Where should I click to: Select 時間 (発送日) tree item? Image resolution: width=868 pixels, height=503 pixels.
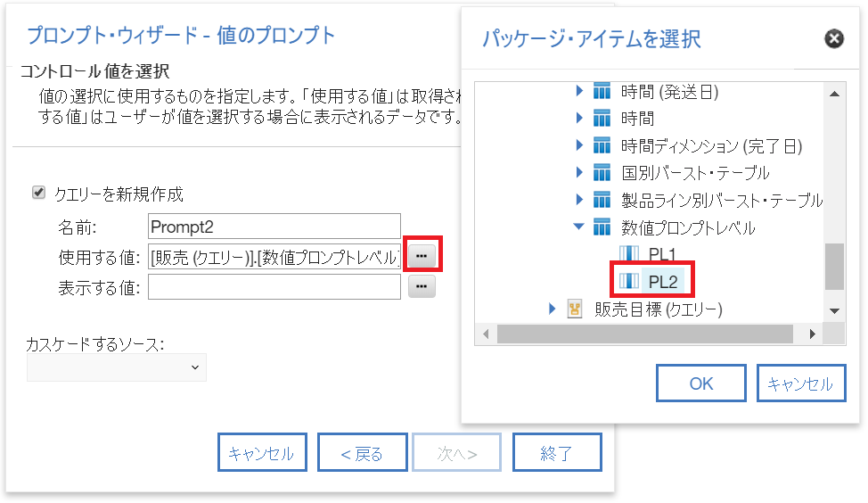[x=669, y=91]
